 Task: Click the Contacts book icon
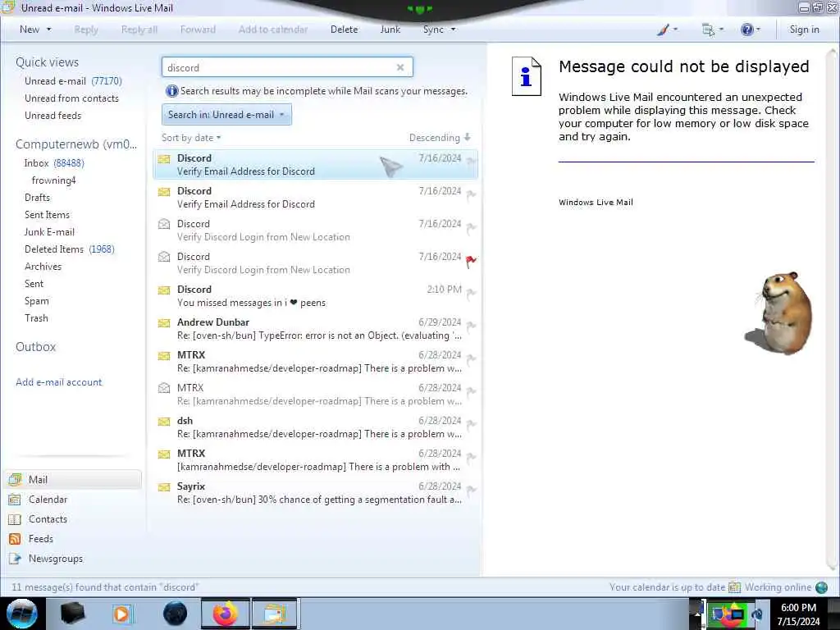tap(15, 519)
